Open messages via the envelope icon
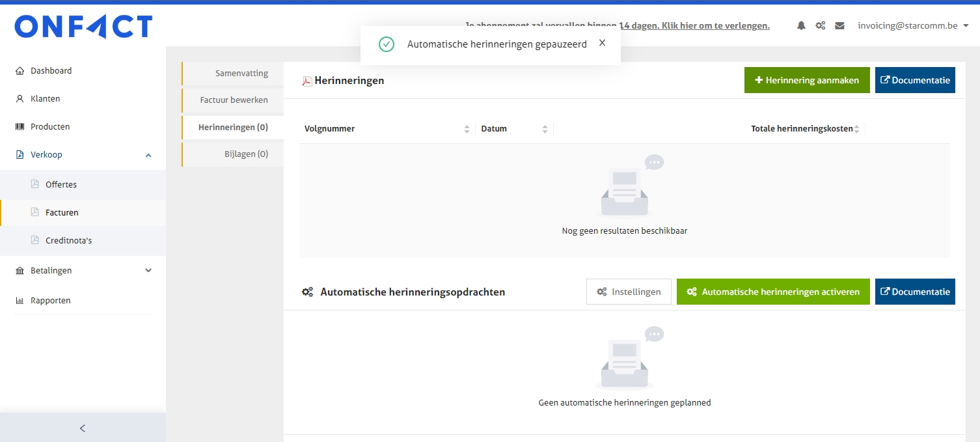Viewport: 980px width, 442px height. (x=839, y=25)
